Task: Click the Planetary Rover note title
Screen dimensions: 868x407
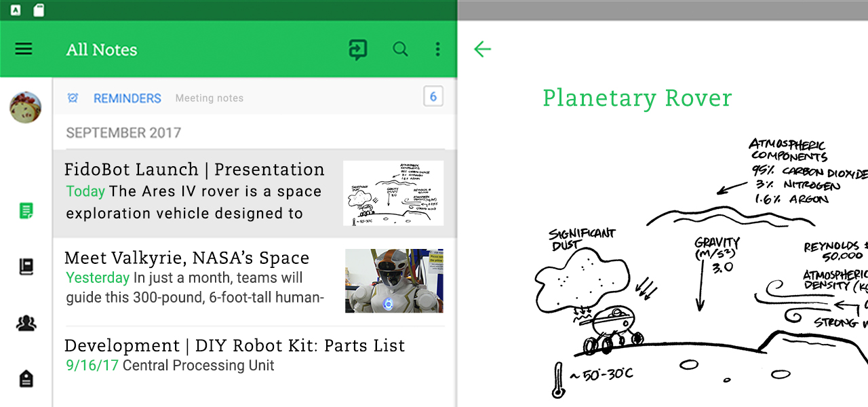Action: [x=637, y=98]
